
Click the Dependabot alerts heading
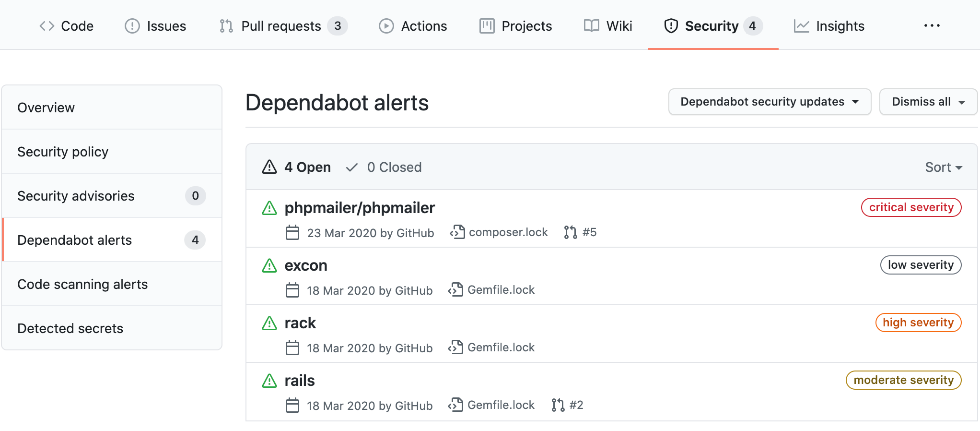click(337, 103)
